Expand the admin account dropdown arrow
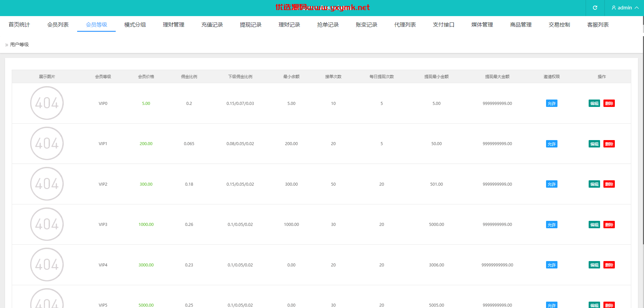 click(x=637, y=8)
